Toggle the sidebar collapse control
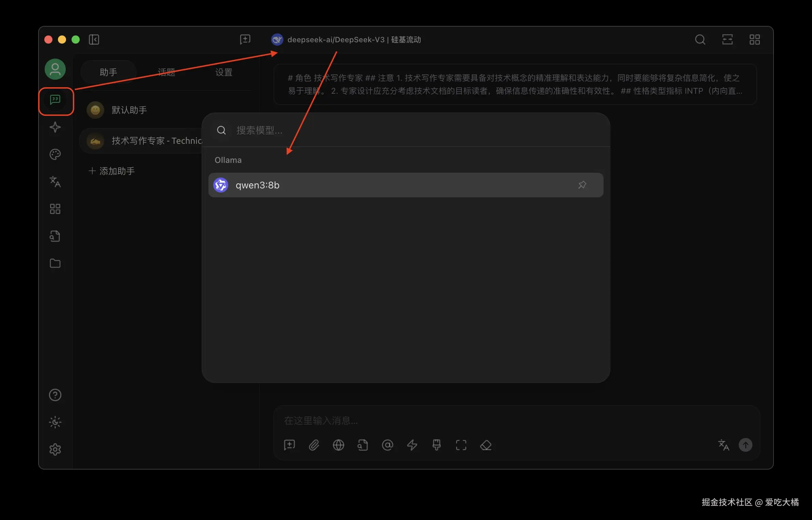This screenshot has width=812, height=520. click(94, 40)
